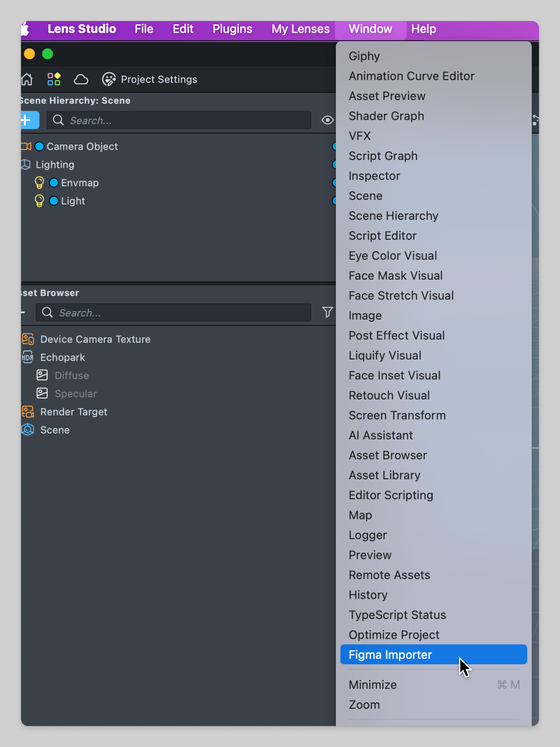The image size is (560, 747).
Task: Click the Project Settings palette icon
Action: click(x=109, y=79)
